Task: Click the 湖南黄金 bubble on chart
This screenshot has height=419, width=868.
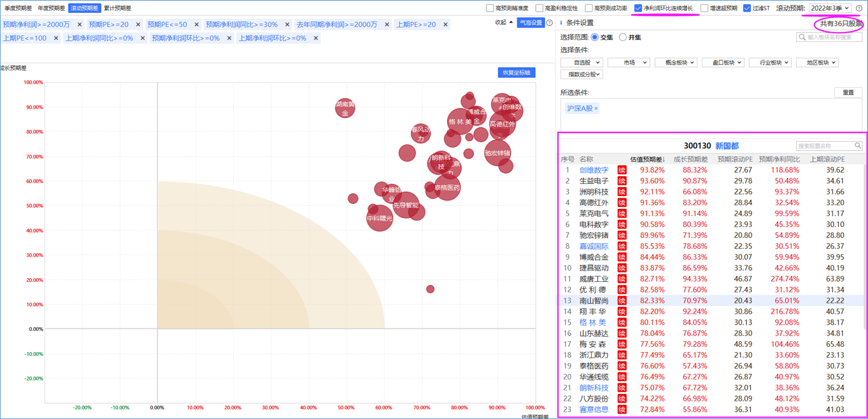Action: pos(345,108)
